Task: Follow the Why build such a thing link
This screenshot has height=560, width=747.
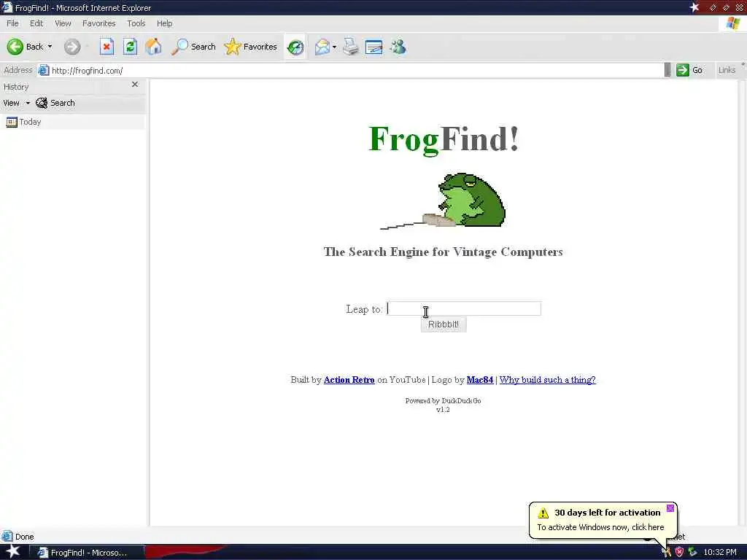Action: (547, 379)
